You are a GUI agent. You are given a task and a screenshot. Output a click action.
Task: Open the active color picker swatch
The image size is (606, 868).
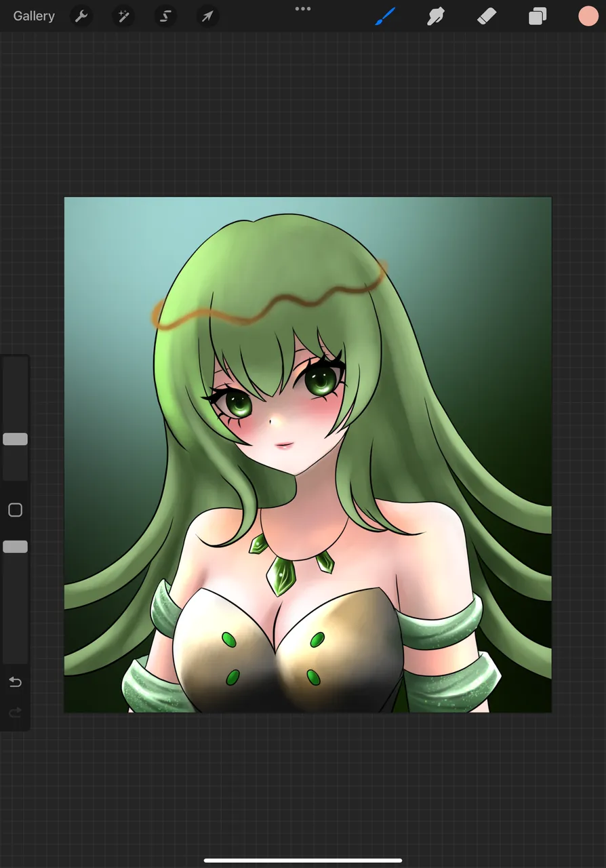[x=588, y=16]
